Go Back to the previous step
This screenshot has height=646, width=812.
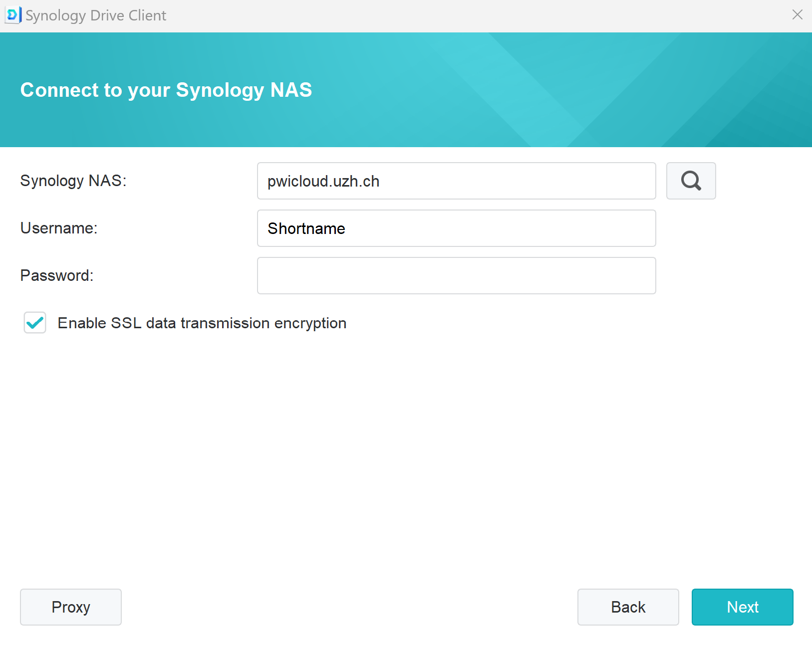(x=628, y=607)
